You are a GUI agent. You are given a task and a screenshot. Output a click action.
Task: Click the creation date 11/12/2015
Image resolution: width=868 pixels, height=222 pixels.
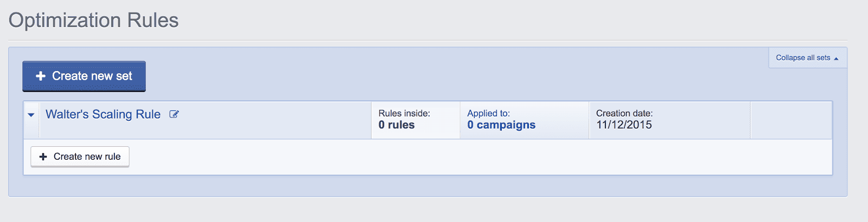624,125
